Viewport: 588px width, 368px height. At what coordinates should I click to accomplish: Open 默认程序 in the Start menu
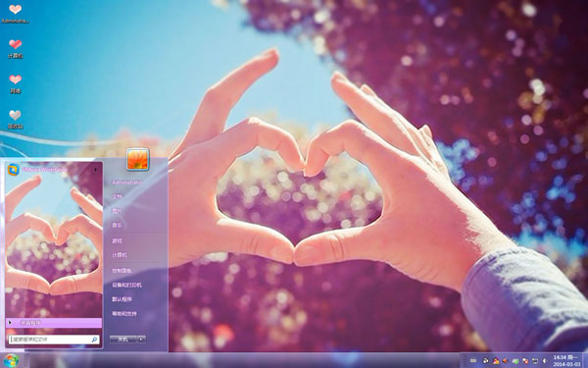[122, 299]
